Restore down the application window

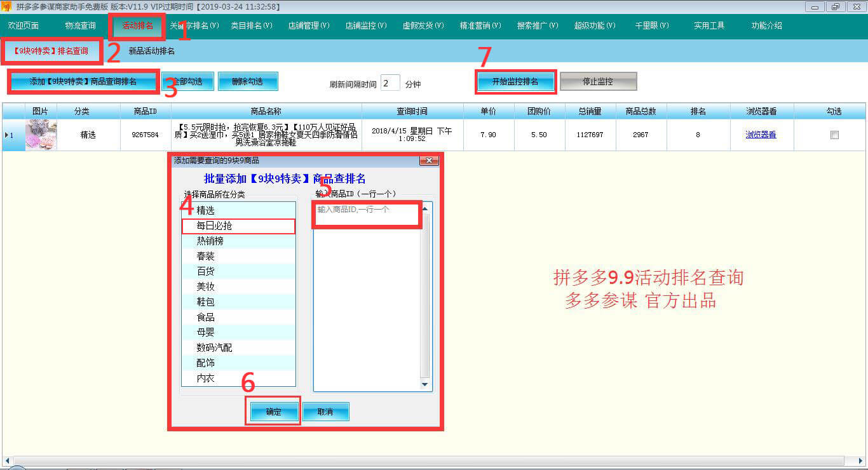pyautogui.click(x=834, y=7)
